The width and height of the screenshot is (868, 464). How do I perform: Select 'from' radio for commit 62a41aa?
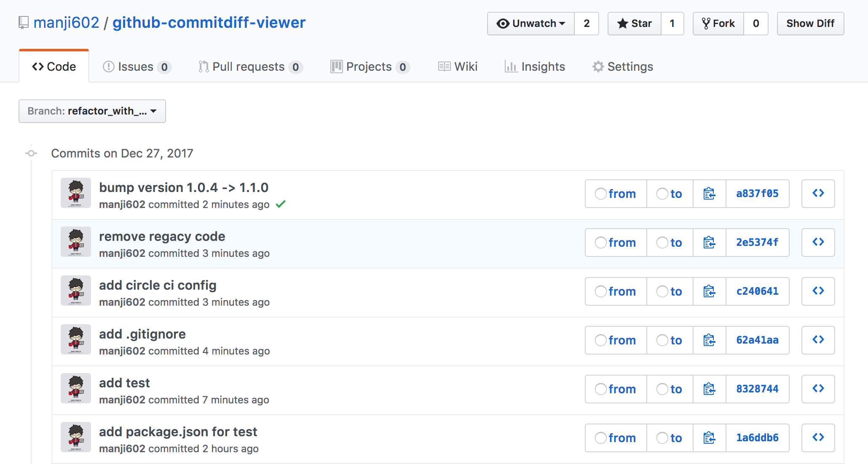pos(601,340)
